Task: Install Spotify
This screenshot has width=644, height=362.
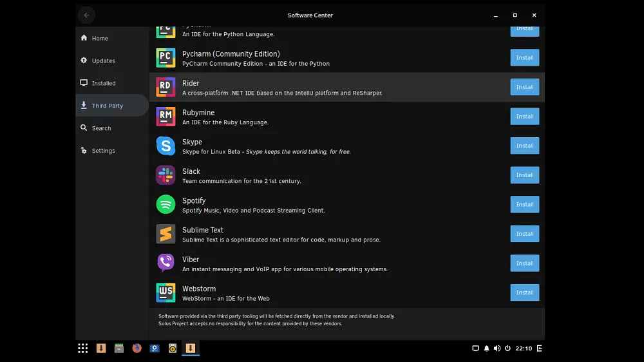Action: point(524,205)
